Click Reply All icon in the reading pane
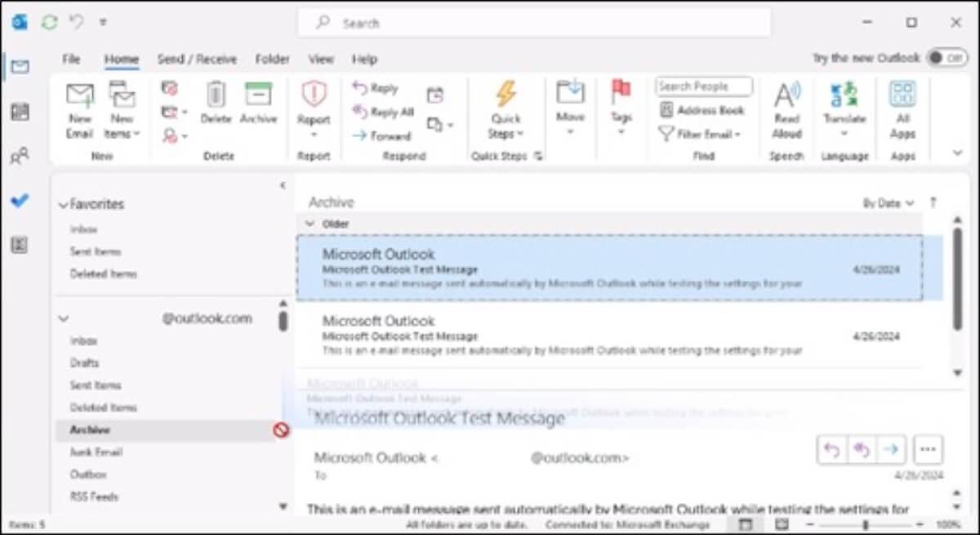980x535 pixels. click(x=861, y=449)
